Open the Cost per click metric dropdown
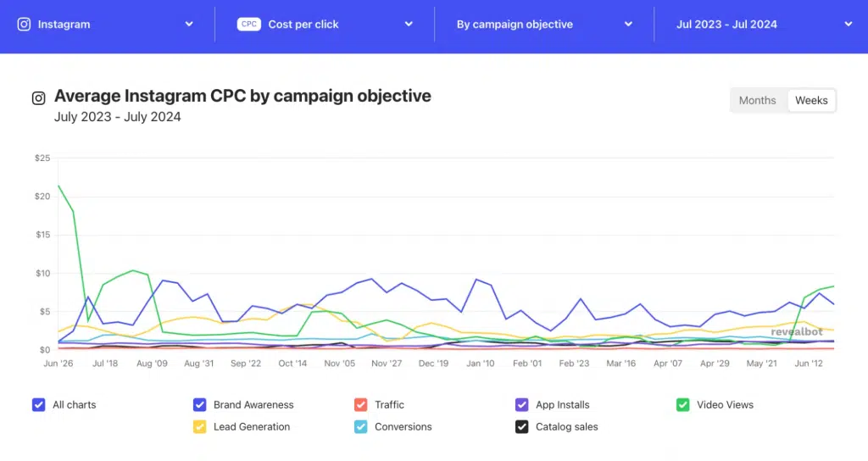This screenshot has height=461, width=868. (409, 25)
